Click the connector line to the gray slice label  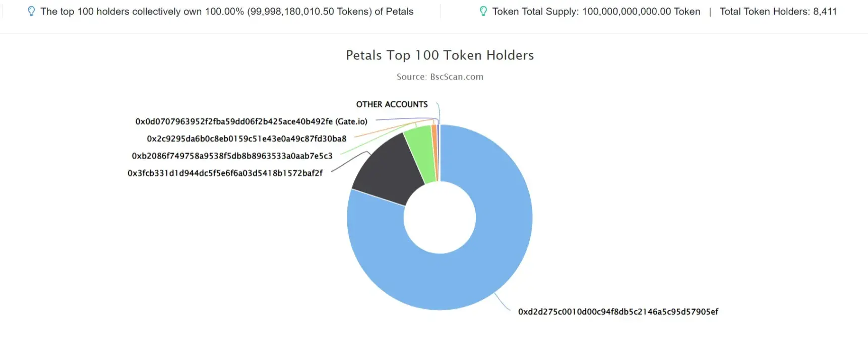pos(350,161)
